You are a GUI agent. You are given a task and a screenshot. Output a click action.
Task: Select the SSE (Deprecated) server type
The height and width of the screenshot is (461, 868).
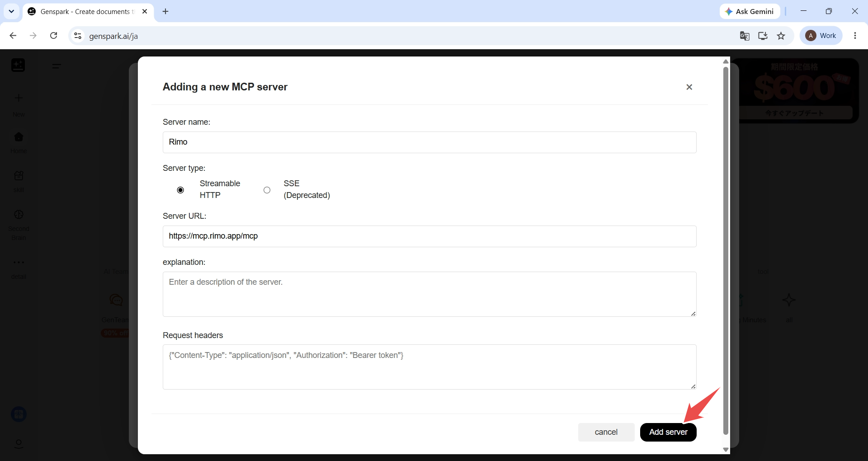267,190
